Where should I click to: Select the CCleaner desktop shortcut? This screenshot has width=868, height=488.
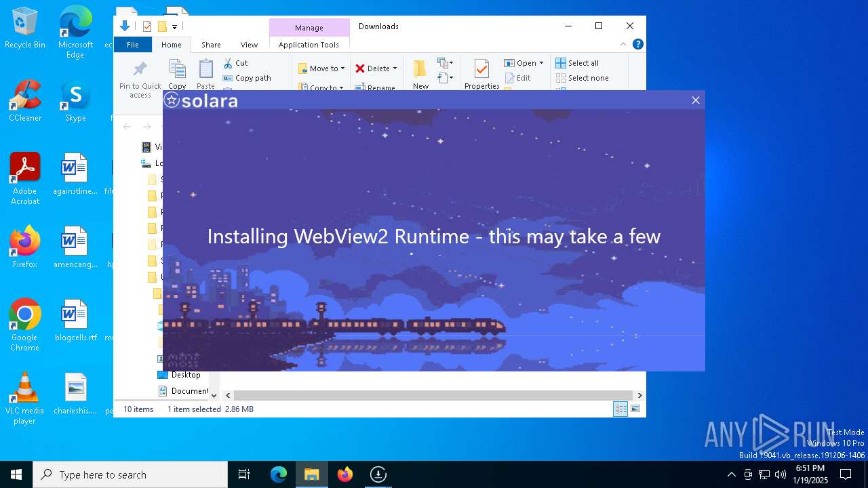click(x=25, y=101)
